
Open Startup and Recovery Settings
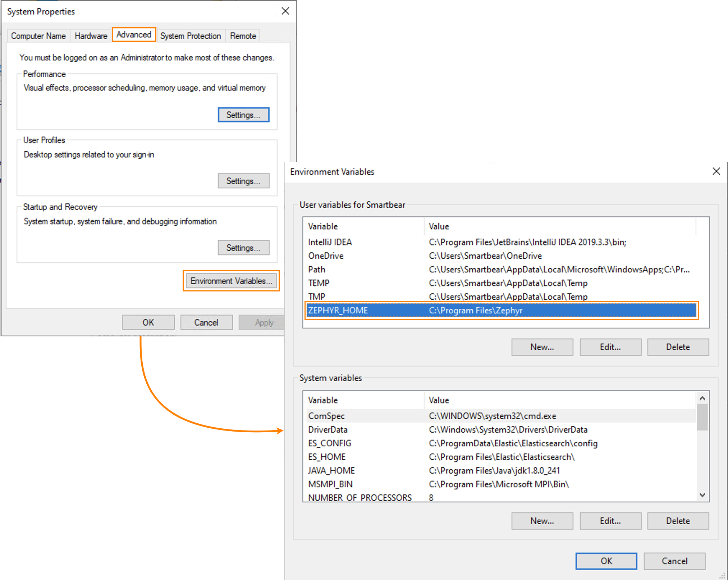tap(243, 248)
